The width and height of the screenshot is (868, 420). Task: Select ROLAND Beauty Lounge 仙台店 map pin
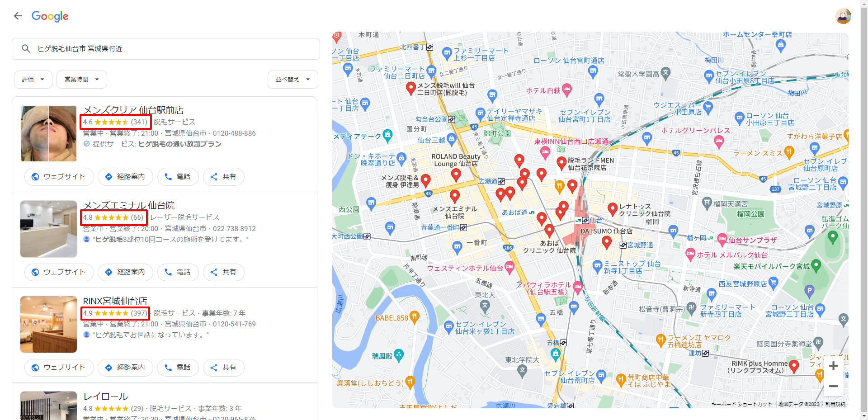click(456, 175)
